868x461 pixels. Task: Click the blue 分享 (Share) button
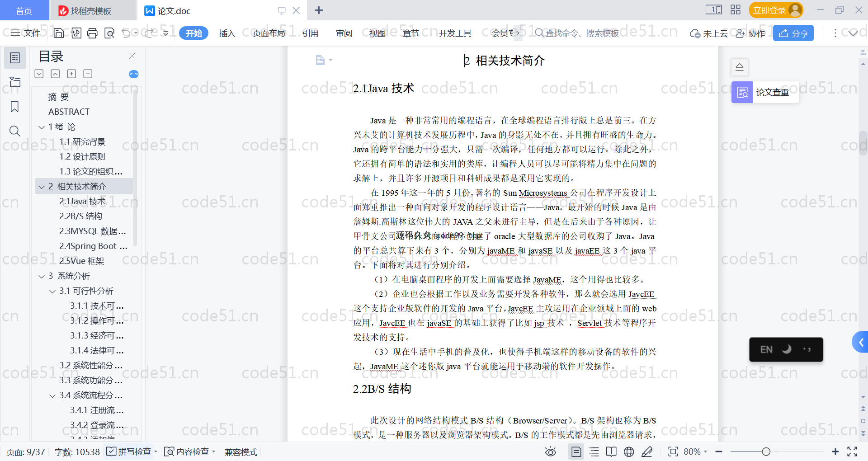pyautogui.click(x=793, y=33)
